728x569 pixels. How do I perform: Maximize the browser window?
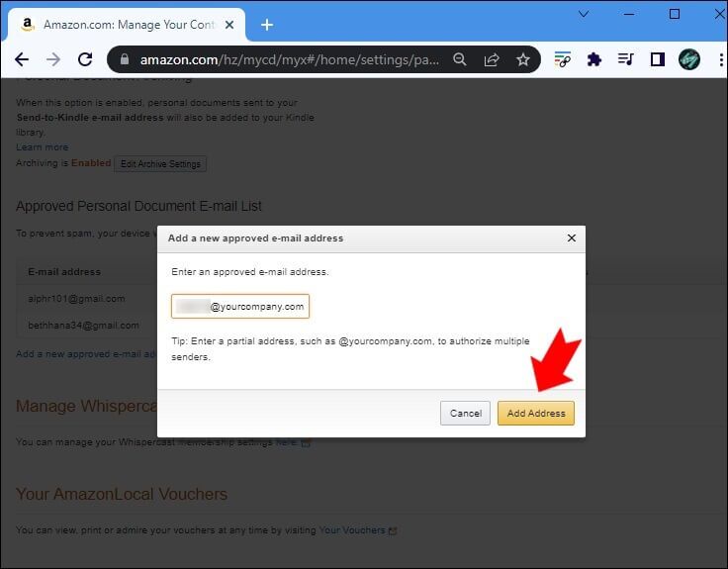click(675, 14)
